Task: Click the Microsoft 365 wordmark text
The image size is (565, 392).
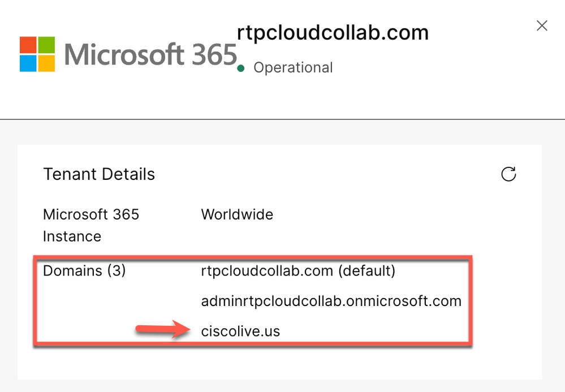Action: pos(150,54)
